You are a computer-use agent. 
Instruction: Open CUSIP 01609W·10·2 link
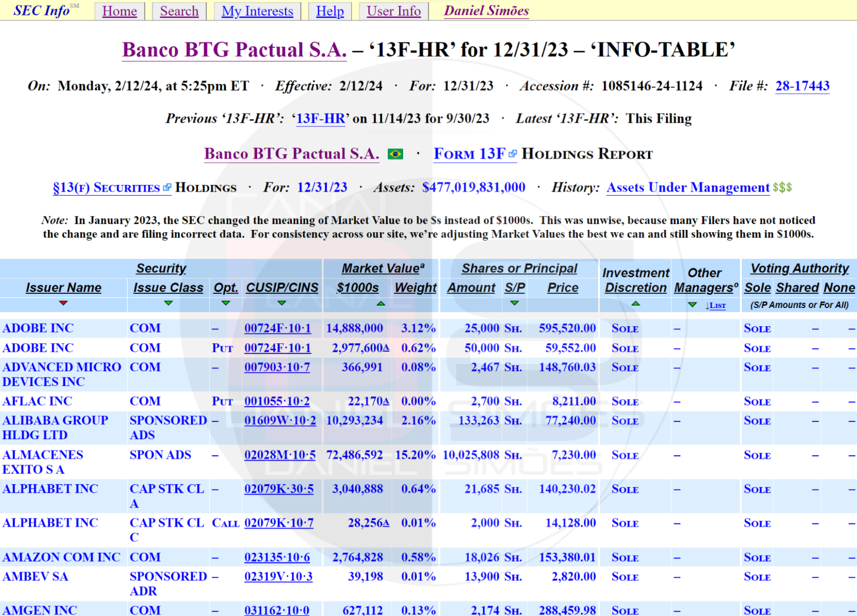[280, 421]
